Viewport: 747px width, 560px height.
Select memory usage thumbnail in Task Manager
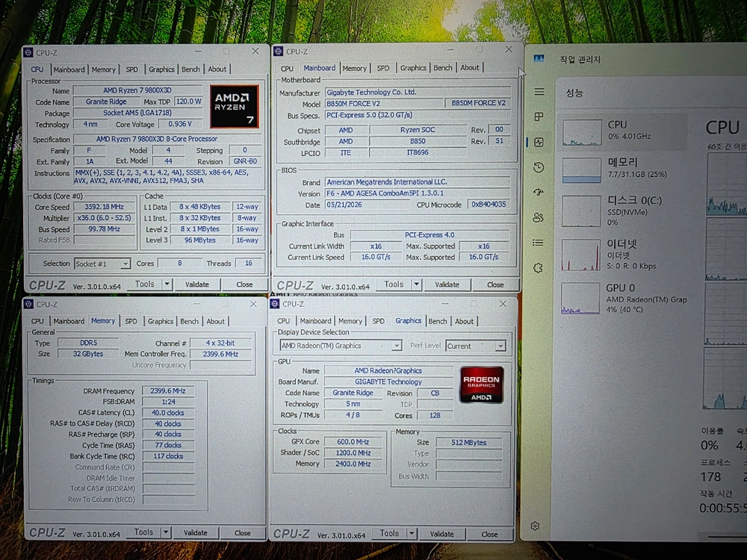[x=581, y=170]
